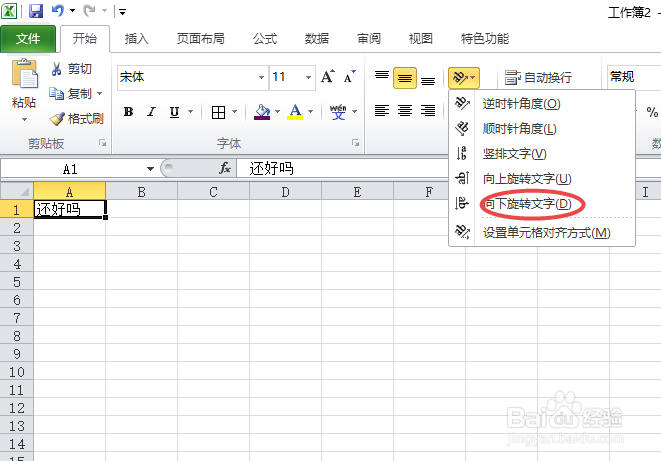Toggle Bold formatting
This screenshot has height=461, width=661.
click(x=129, y=112)
